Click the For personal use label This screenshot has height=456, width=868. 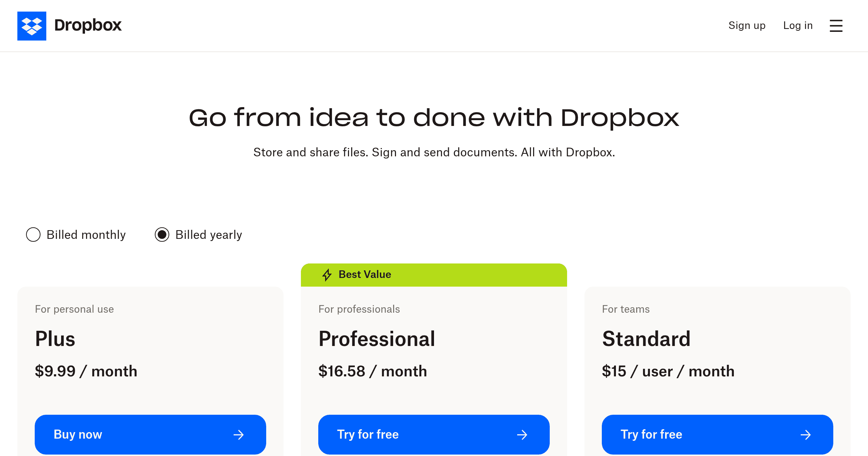coord(75,309)
